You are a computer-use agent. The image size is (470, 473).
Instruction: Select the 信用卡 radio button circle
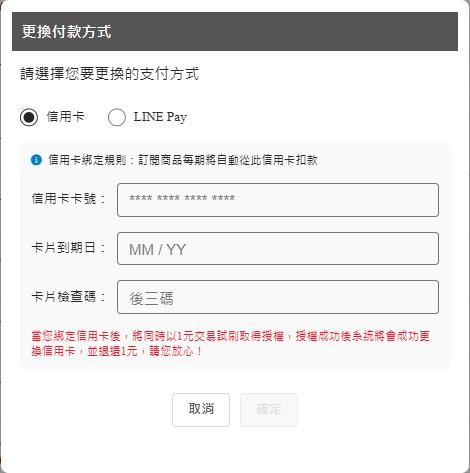29,117
